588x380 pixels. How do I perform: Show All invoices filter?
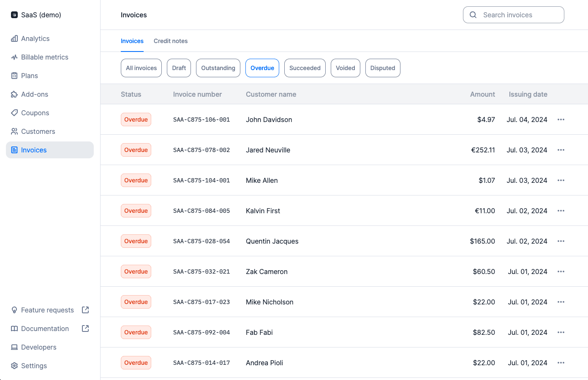tap(141, 68)
